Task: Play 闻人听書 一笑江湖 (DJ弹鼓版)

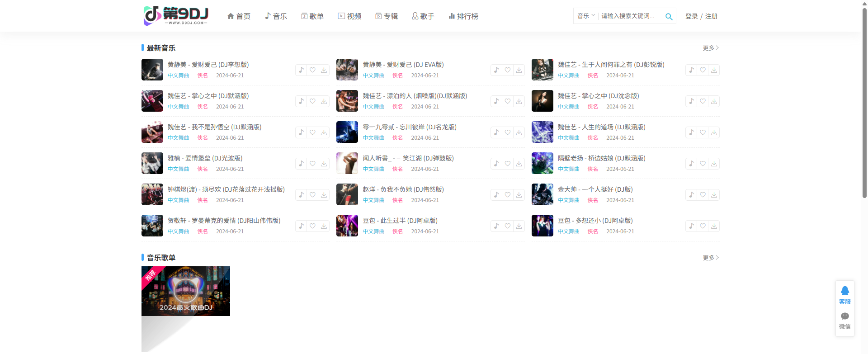Action: pos(496,164)
